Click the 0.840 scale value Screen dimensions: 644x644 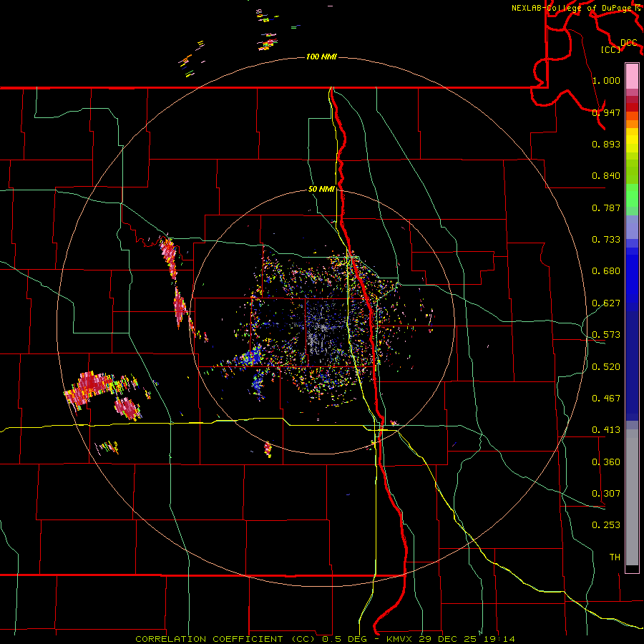pyautogui.click(x=606, y=176)
